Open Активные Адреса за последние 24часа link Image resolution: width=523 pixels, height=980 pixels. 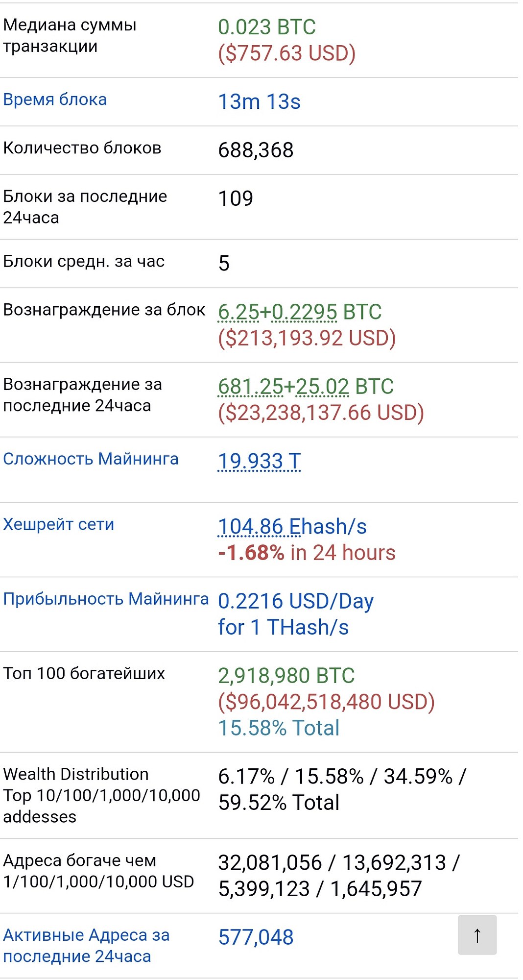(86, 946)
